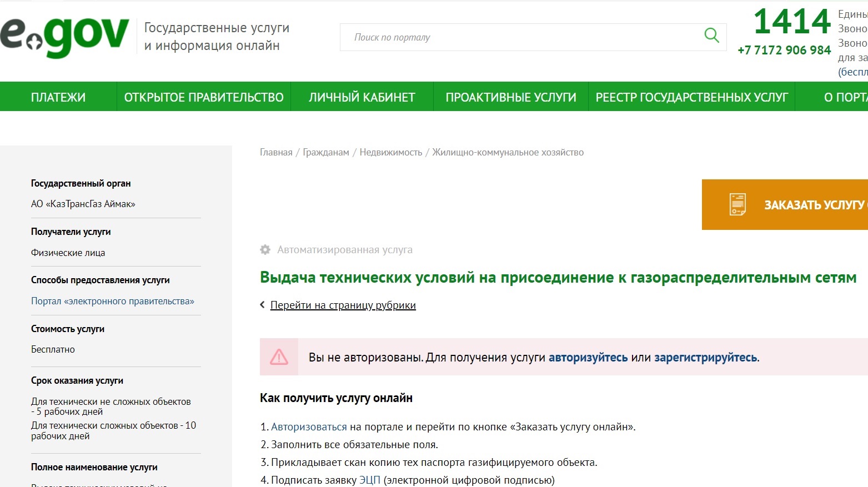The height and width of the screenshot is (487, 868).
Task: Open the ПРОАКТИВНЫЕ УСЛУГИ menu
Action: point(510,96)
